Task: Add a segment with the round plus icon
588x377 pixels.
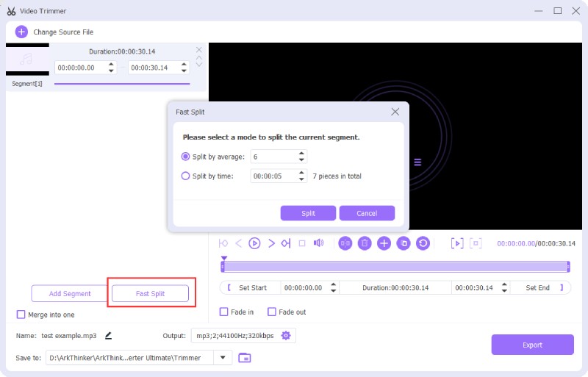Action: coord(384,243)
